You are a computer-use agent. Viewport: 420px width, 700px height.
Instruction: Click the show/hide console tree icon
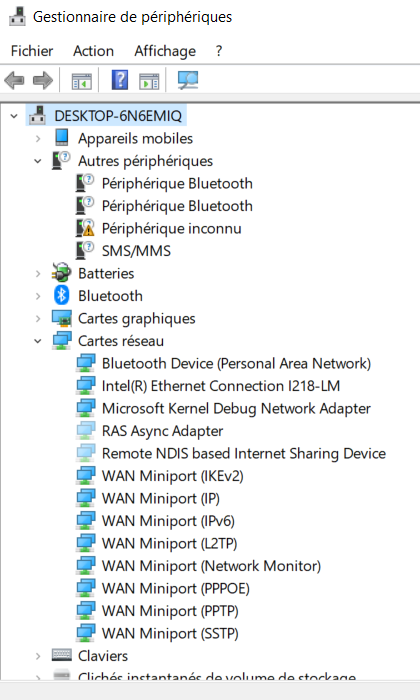[x=82, y=81]
